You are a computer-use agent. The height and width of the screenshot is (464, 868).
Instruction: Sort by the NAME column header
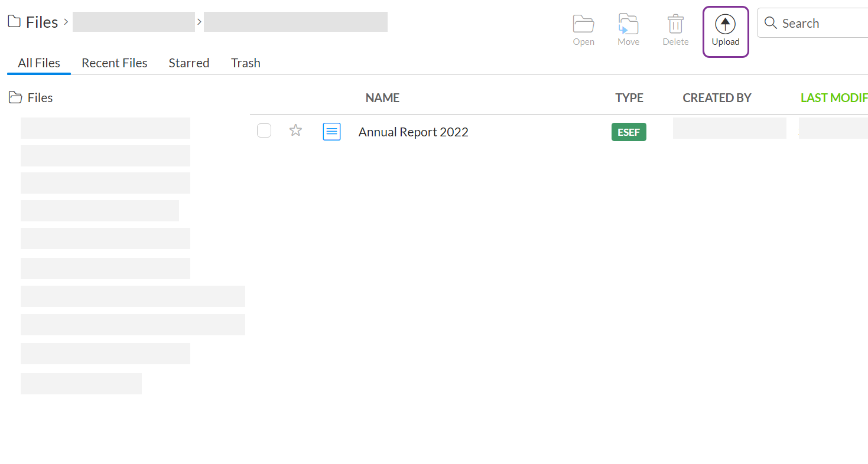[x=382, y=98]
